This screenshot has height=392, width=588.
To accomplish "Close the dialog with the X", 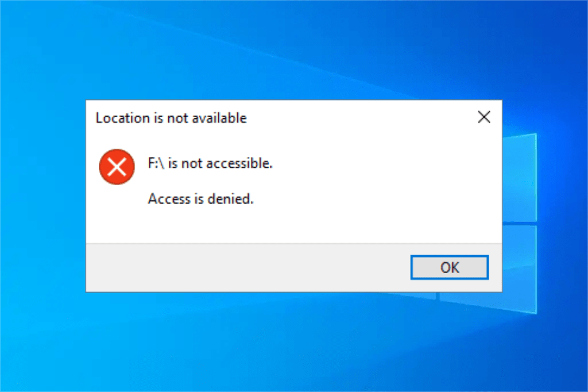I will pyautogui.click(x=484, y=117).
